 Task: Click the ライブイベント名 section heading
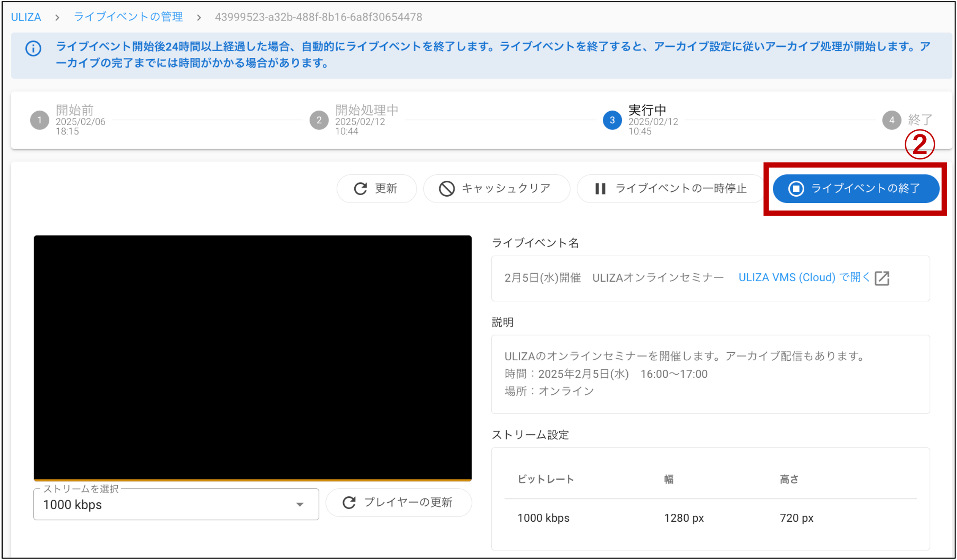click(535, 243)
